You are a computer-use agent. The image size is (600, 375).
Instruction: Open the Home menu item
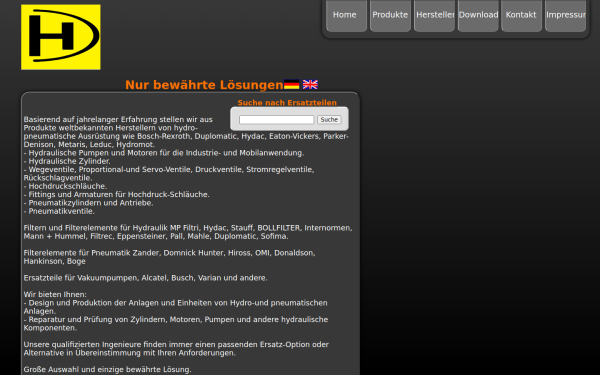[x=346, y=15]
